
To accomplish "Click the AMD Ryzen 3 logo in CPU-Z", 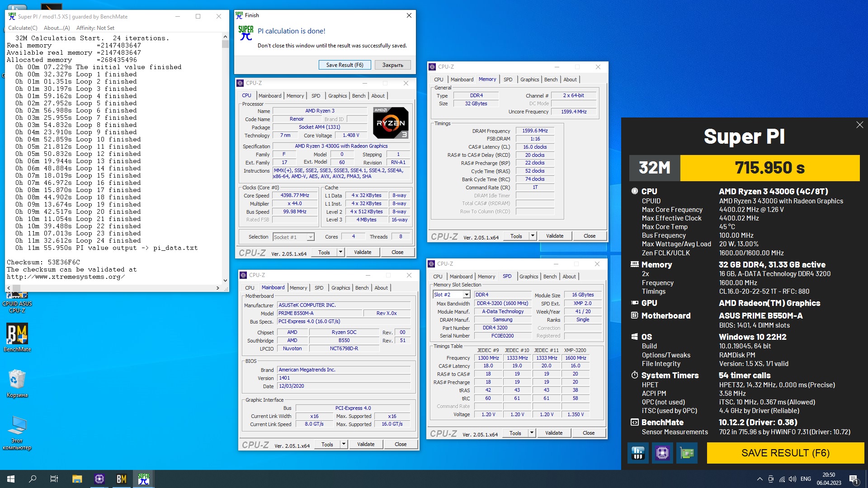I will (x=391, y=122).
